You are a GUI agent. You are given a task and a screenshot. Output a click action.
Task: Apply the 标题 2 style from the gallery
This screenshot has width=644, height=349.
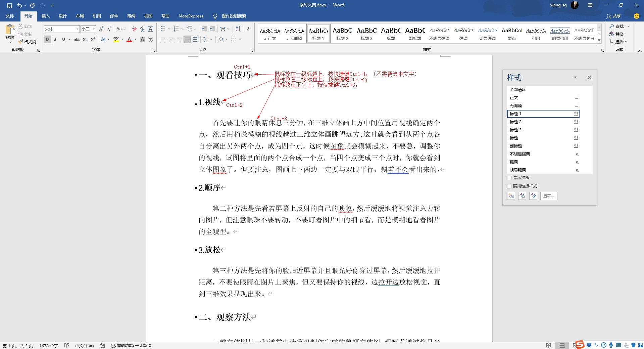click(x=342, y=34)
